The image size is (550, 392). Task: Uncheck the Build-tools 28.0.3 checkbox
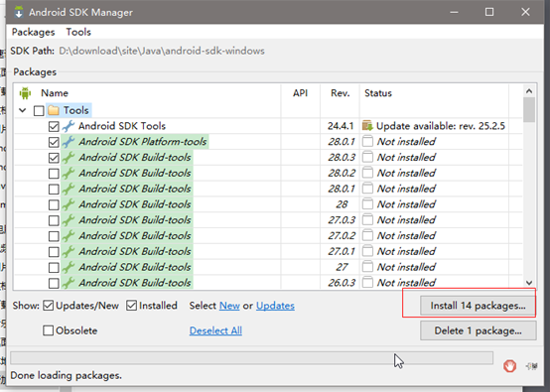click(54, 158)
